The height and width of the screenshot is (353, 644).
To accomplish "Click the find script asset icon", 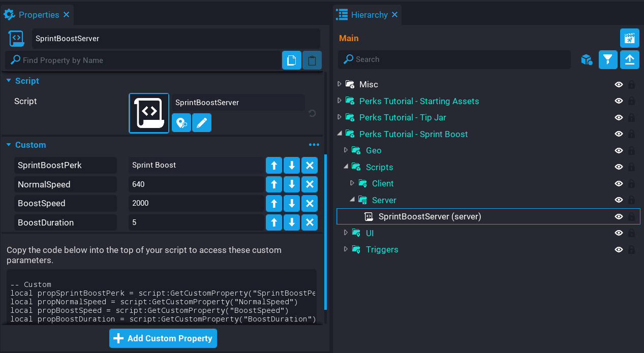I will coord(181,123).
